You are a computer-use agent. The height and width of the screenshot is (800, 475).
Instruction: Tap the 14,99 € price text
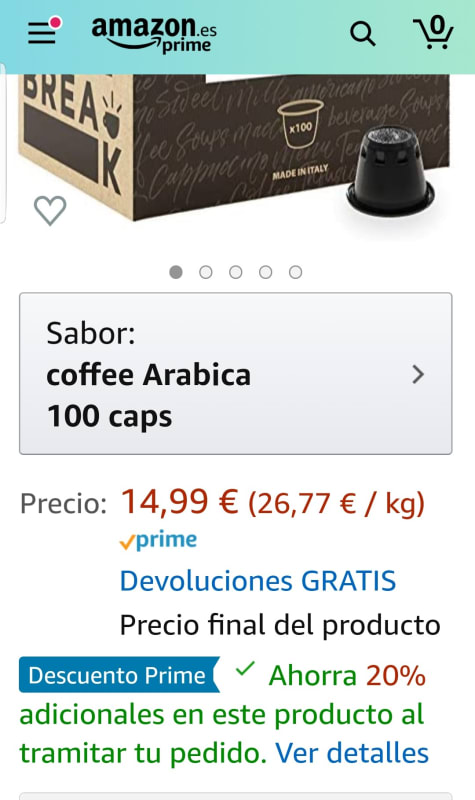tap(180, 502)
